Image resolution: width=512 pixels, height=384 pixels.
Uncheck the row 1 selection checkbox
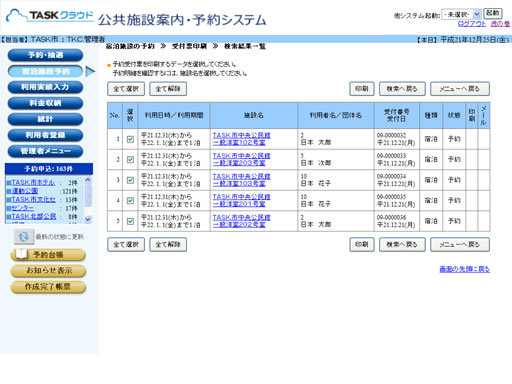point(130,139)
